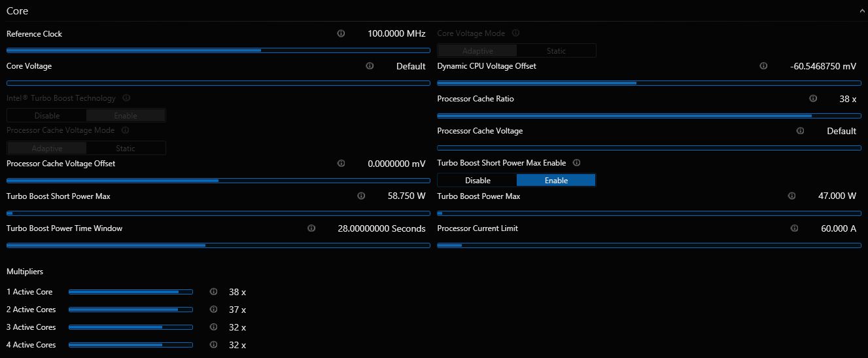Screen dimensions: 868x358
Task: Show info icon for 4 Active Cores multiplier
Action: pyautogui.click(x=213, y=345)
